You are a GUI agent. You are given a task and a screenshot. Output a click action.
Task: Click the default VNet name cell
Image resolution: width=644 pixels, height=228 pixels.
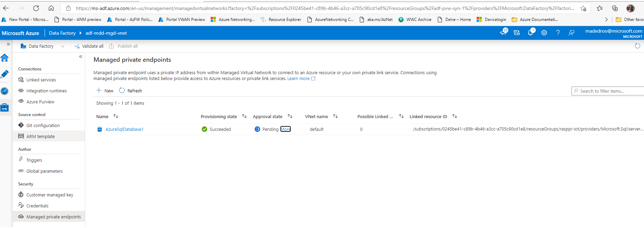coord(317,129)
